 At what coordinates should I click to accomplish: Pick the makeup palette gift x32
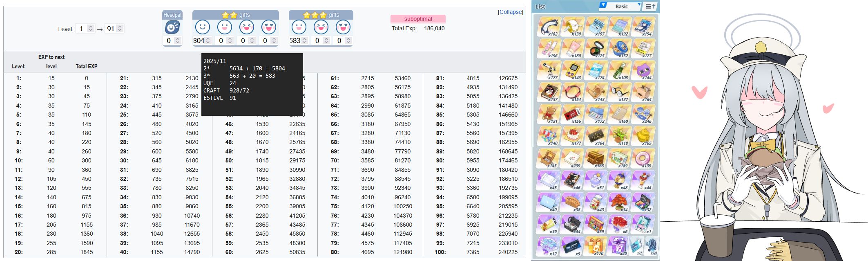[x=643, y=202]
